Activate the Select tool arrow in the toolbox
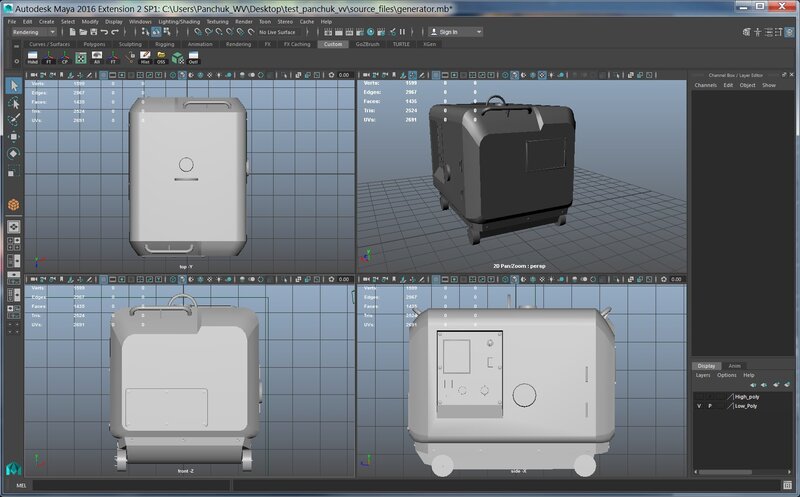Image resolution: width=800 pixels, height=497 pixels. [14, 86]
